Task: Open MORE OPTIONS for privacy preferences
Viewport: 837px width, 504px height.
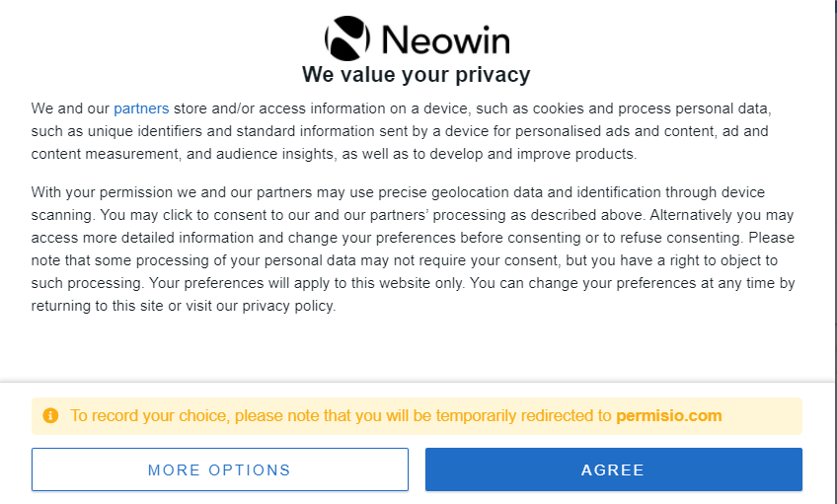Action: (x=219, y=469)
